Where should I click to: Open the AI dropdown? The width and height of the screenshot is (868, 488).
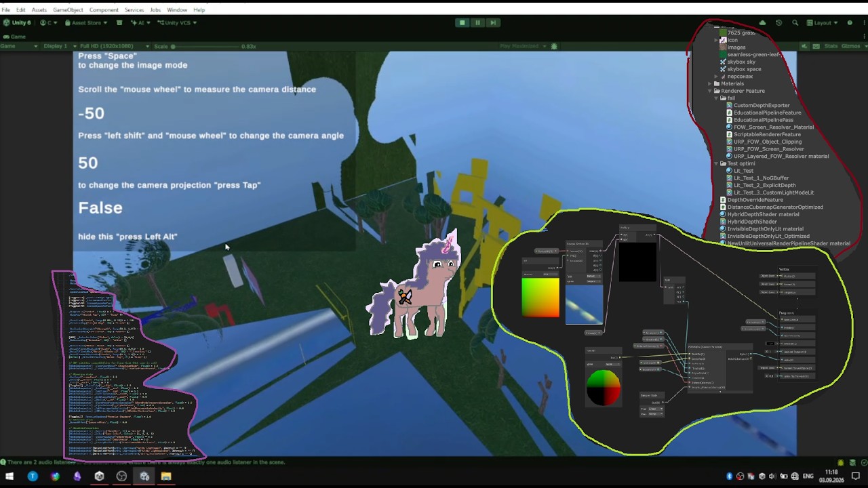pyautogui.click(x=141, y=22)
